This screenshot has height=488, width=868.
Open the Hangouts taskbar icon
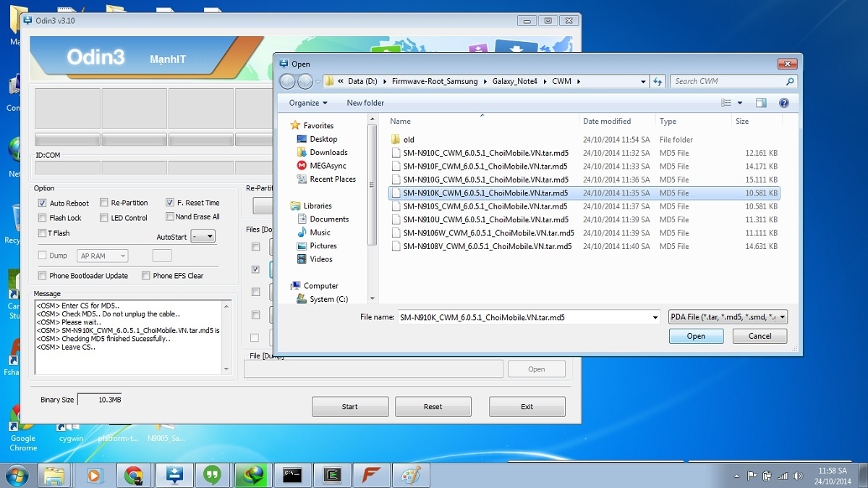tap(212, 476)
